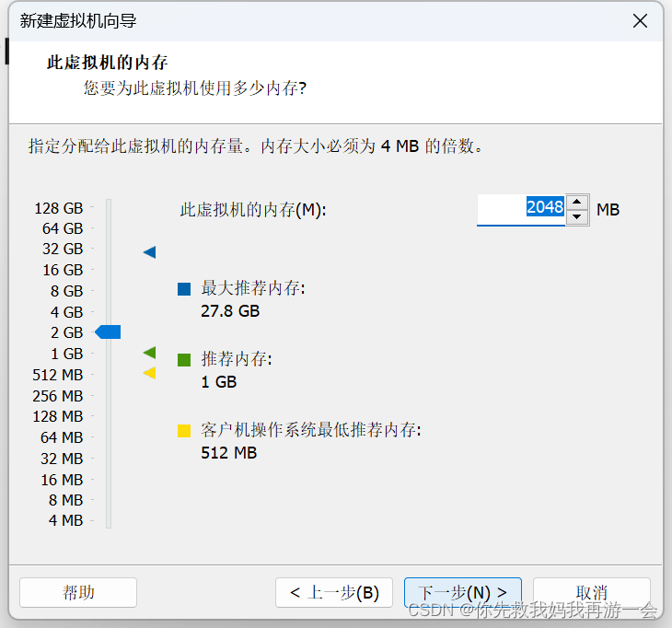Close the 新建虚拟机向导 dialog

[640, 20]
